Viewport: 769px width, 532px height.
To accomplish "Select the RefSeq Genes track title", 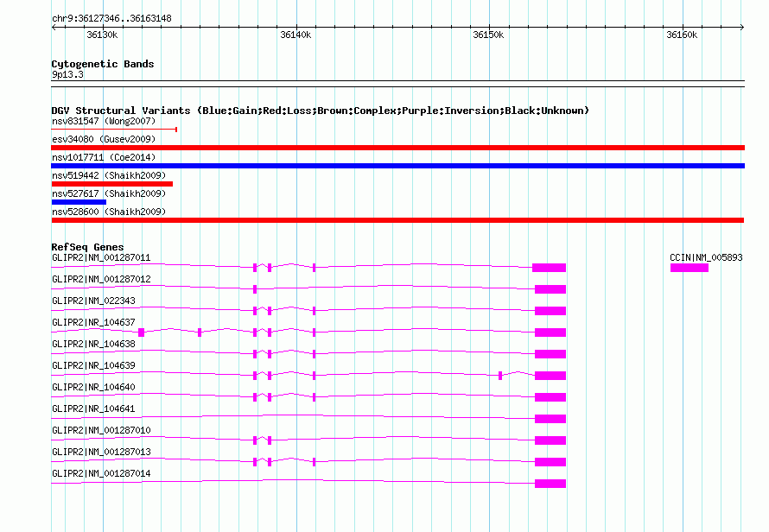I will 87,247.
